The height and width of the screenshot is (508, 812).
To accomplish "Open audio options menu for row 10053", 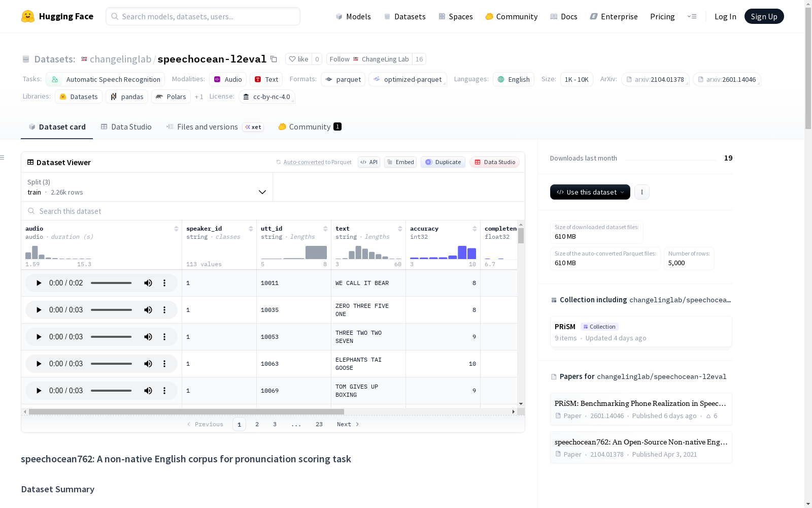I will click(164, 337).
